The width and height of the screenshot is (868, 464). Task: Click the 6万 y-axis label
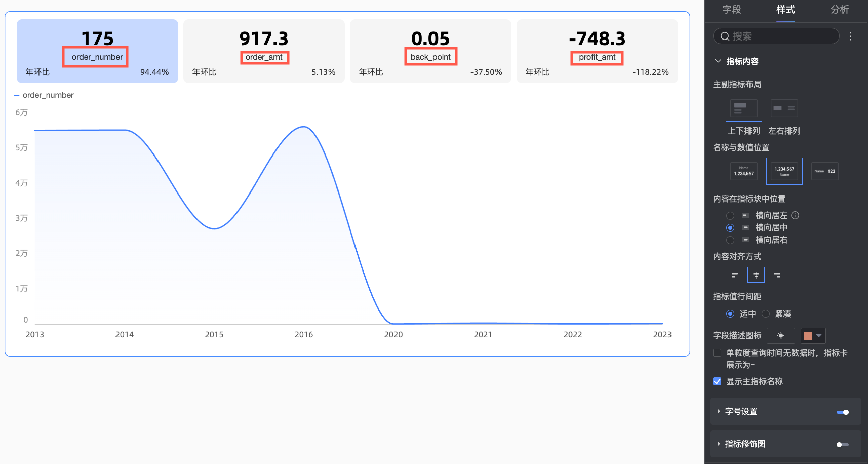pyautogui.click(x=21, y=113)
